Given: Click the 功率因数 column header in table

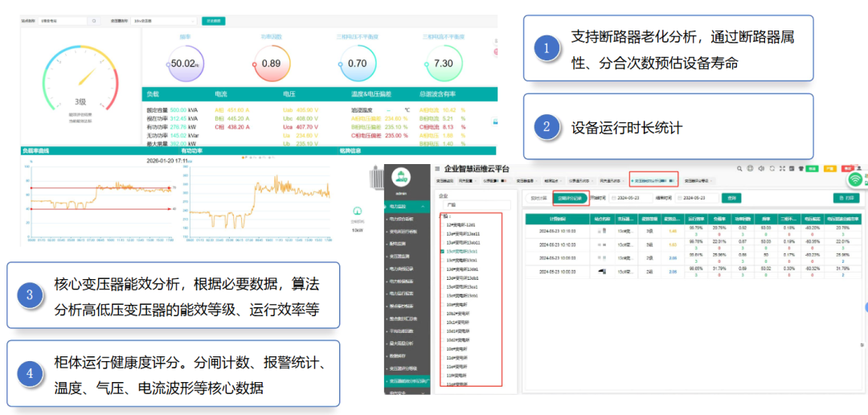Looking at the screenshot, I should [x=743, y=218].
